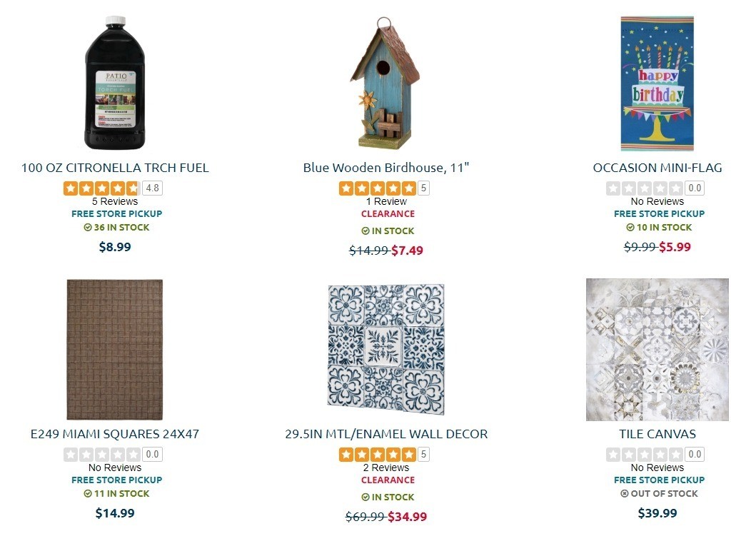Open the Tile Canvas product picture
Viewport: 756px width, 556px height.
(657, 349)
